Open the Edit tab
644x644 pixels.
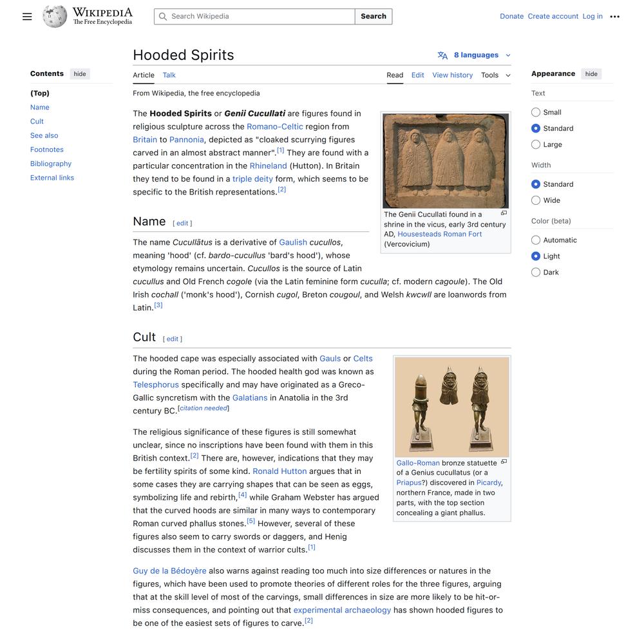click(x=418, y=75)
